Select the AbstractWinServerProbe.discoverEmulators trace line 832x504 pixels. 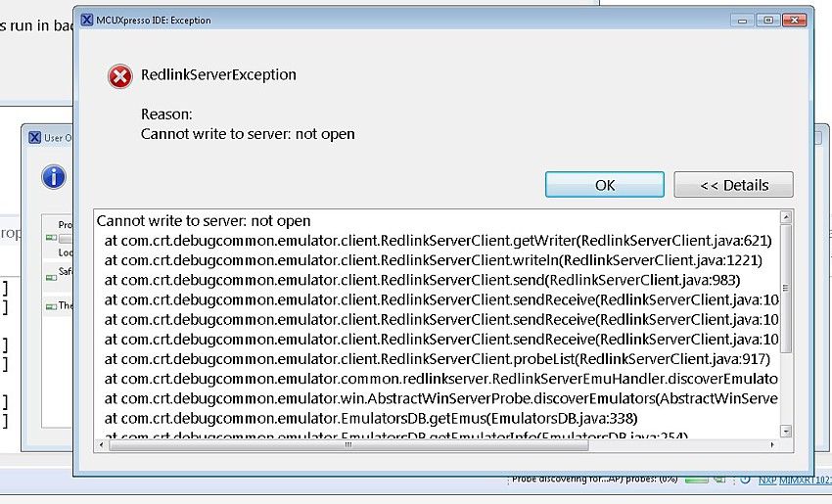(440, 398)
